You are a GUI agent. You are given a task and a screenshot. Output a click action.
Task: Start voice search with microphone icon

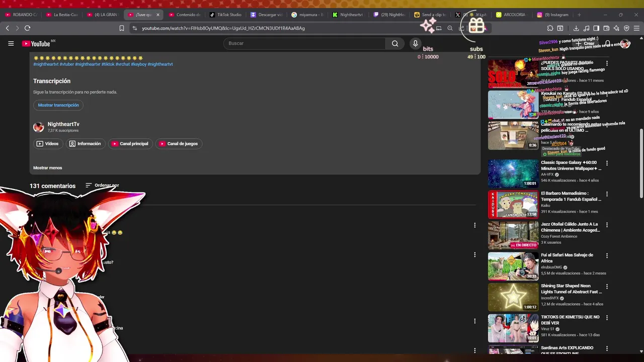(415, 44)
